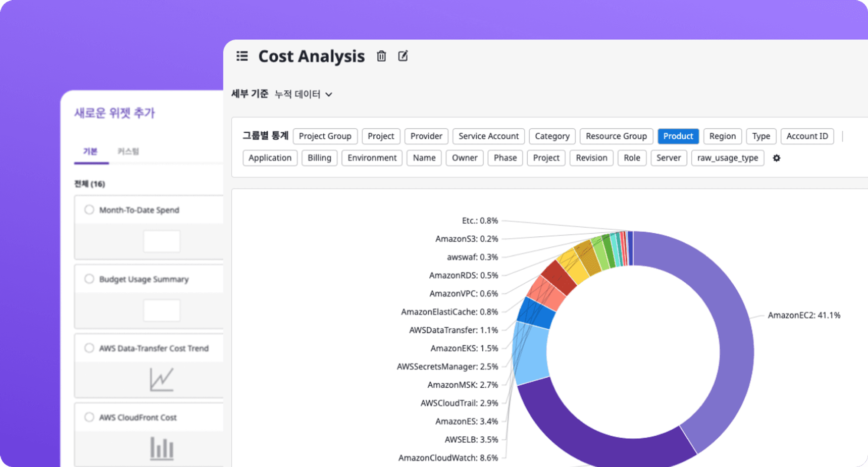Click the AWSELB: 3.5% label
868x467 pixels.
(x=471, y=439)
